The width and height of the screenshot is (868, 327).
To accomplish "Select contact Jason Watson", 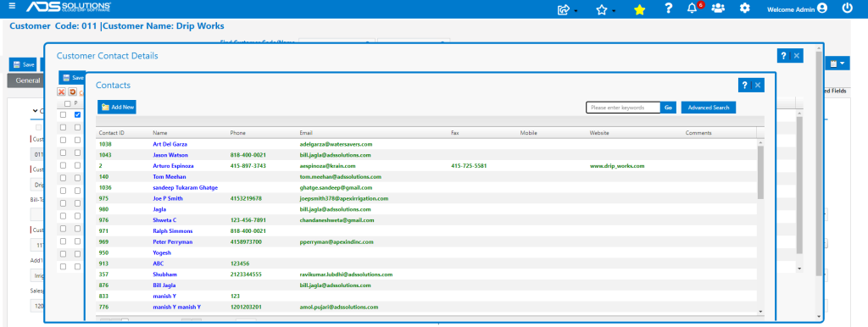I will 170,155.
